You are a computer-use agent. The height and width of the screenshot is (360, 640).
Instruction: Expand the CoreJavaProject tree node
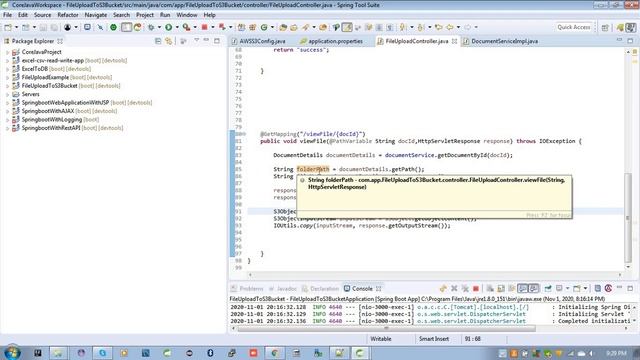[7, 52]
